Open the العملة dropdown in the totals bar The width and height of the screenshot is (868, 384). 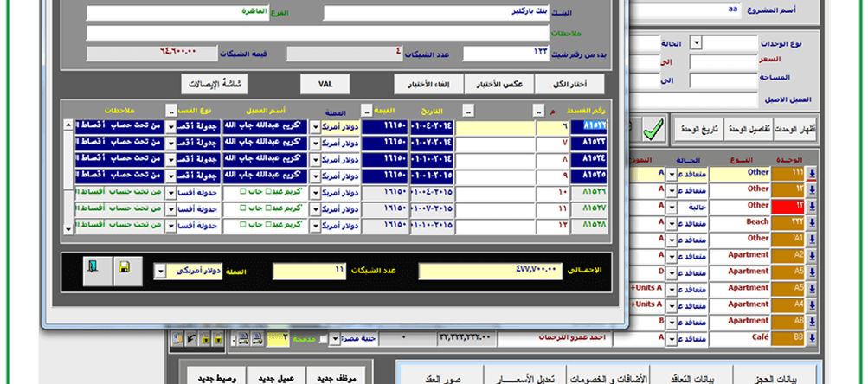pos(160,271)
